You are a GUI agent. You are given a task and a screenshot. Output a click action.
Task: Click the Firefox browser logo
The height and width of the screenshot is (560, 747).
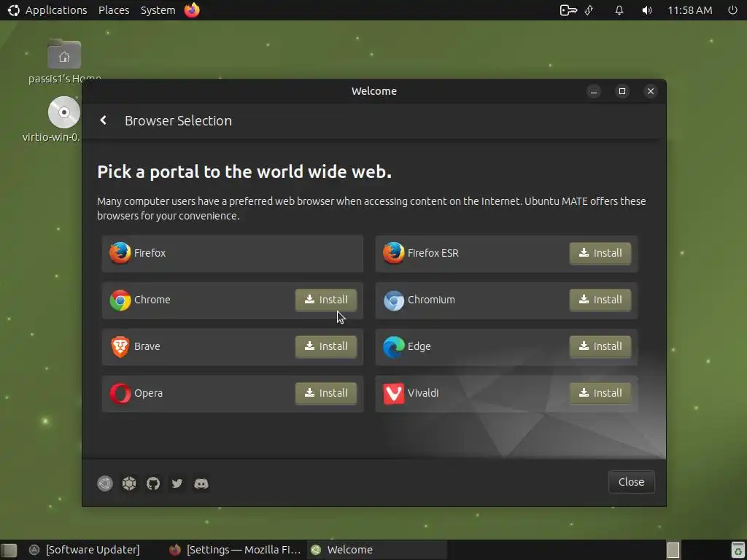[120, 253]
